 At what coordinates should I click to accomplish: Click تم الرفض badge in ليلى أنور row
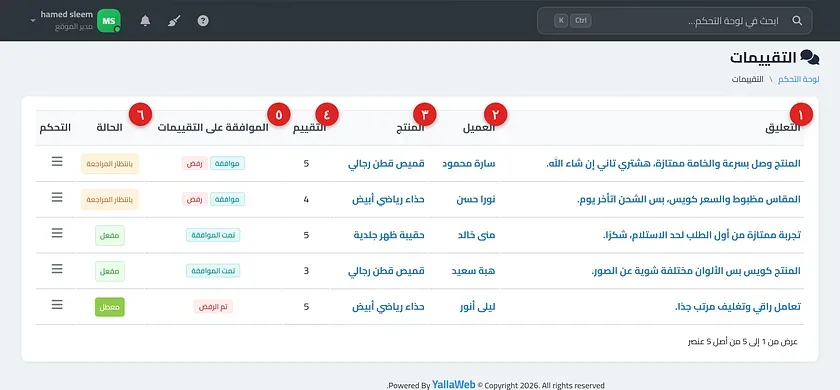tap(213, 307)
